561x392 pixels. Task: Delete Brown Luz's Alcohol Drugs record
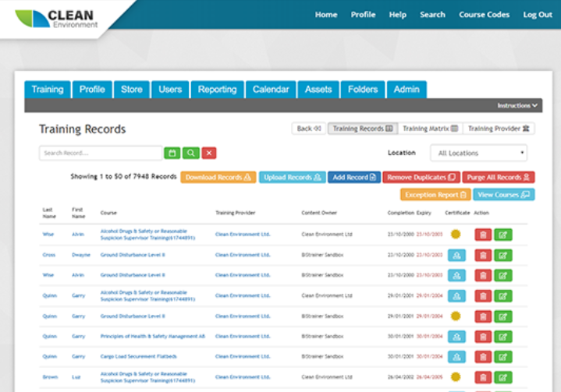click(483, 377)
